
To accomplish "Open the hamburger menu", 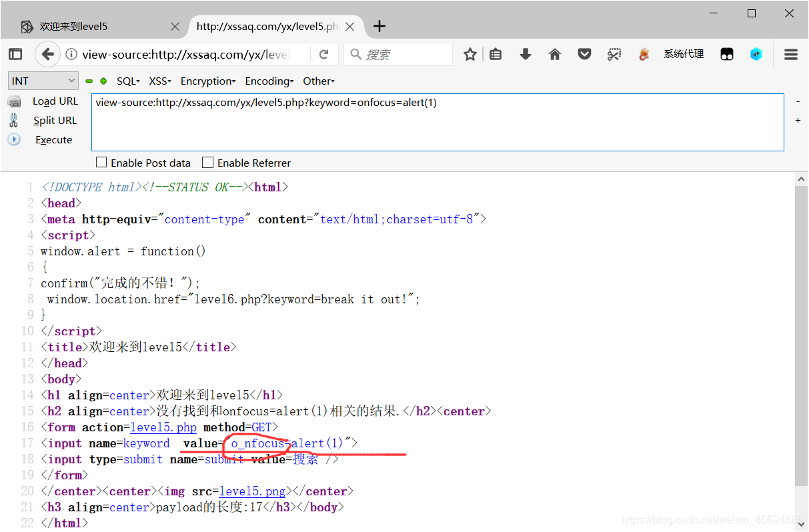I will [x=791, y=55].
